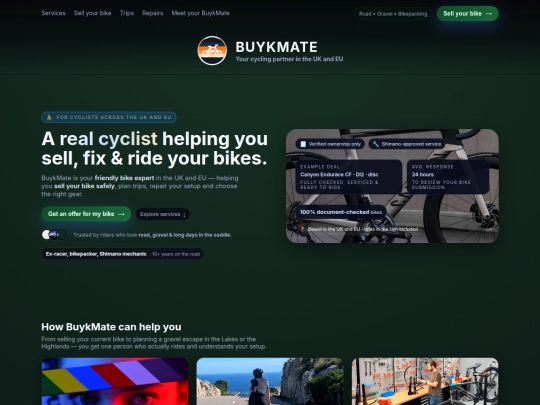This screenshot has height=405, width=540.
Task: Click the For cyclists across the UK and EU badge
Action: coord(109,117)
